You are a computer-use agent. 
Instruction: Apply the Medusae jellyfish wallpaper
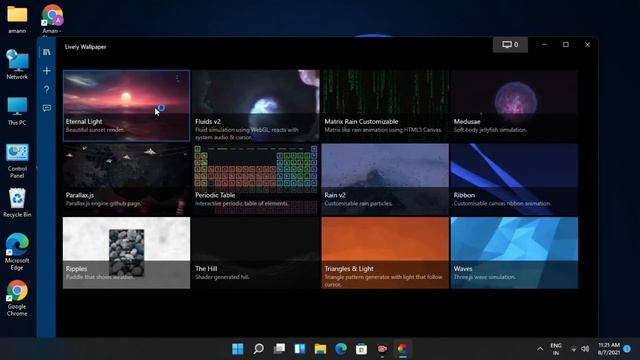(514, 106)
